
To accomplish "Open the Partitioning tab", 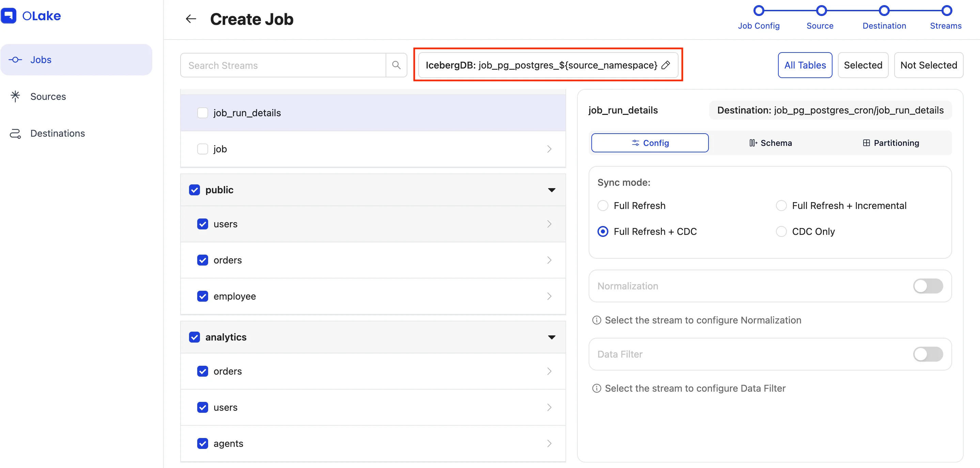I will (891, 143).
